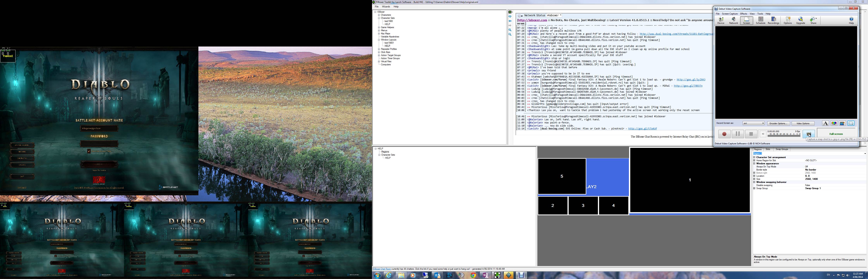
Task: Expand the Repeater Profiles node
Action: point(379,49)
